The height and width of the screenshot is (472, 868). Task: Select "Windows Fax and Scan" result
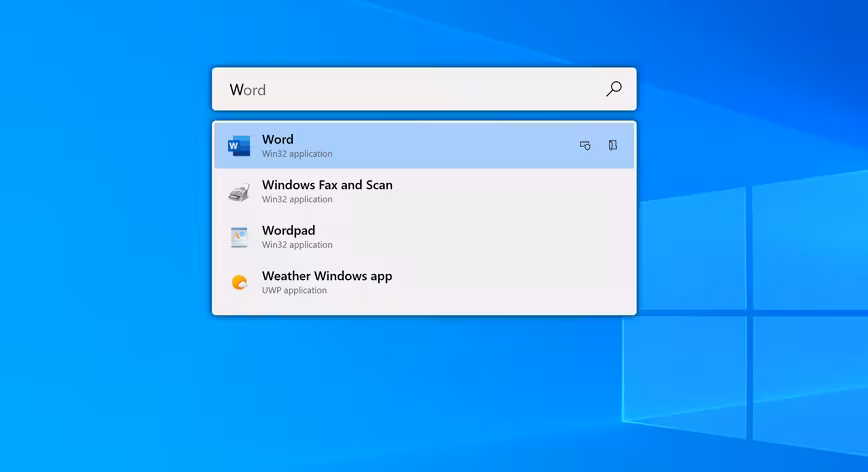click(424, 191)
